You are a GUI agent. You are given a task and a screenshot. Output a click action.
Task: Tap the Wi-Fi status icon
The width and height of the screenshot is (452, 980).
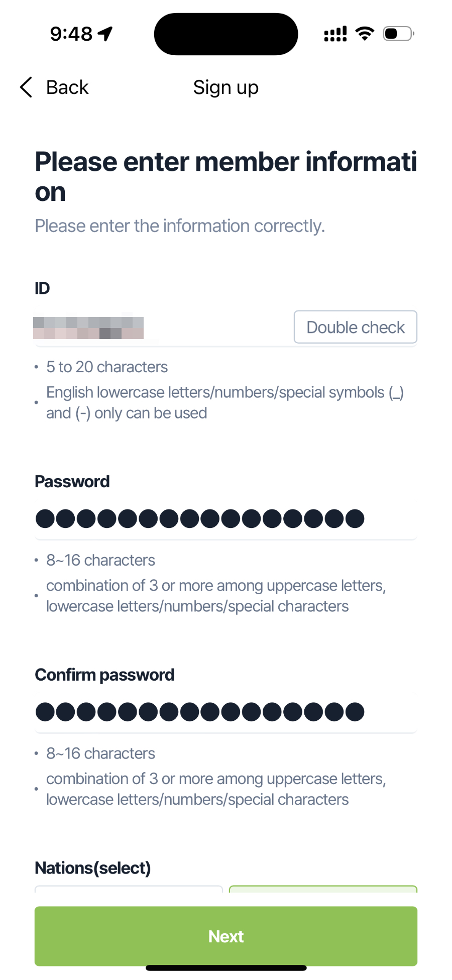tap(365, 34)
